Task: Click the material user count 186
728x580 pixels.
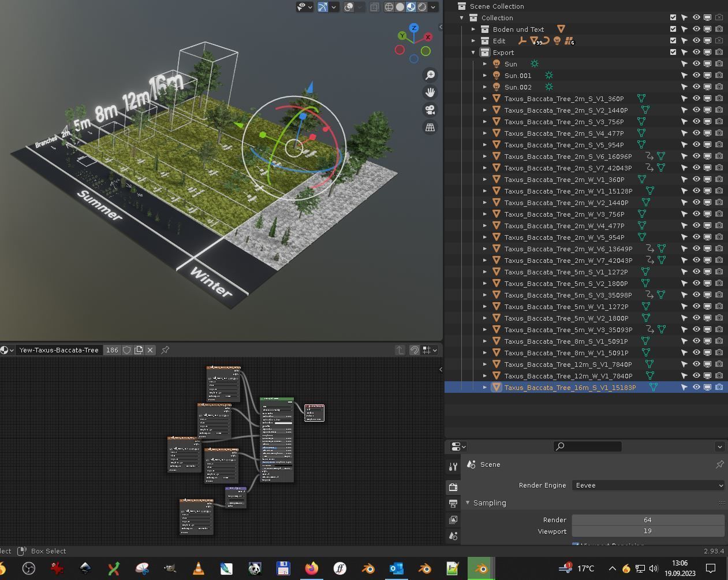Action: coord(112,350)
